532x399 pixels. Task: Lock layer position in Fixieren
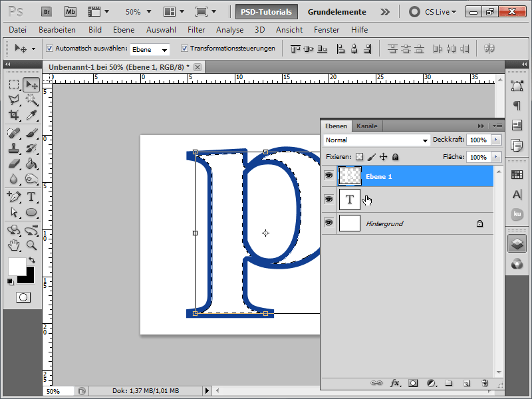(384, 157)
